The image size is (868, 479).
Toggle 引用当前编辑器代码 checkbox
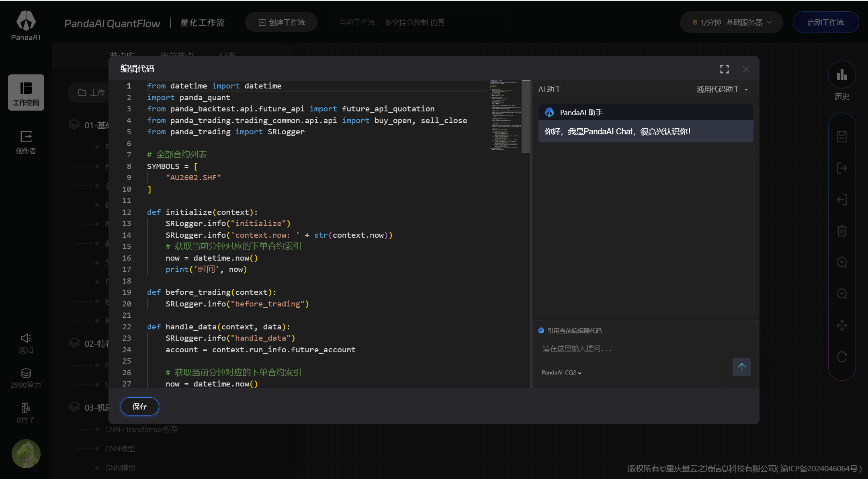point(541,331)
